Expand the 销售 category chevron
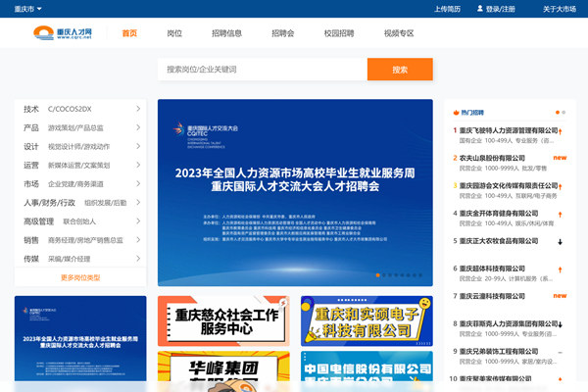Screen dimensions: 588x392 (x=138, y=240)
